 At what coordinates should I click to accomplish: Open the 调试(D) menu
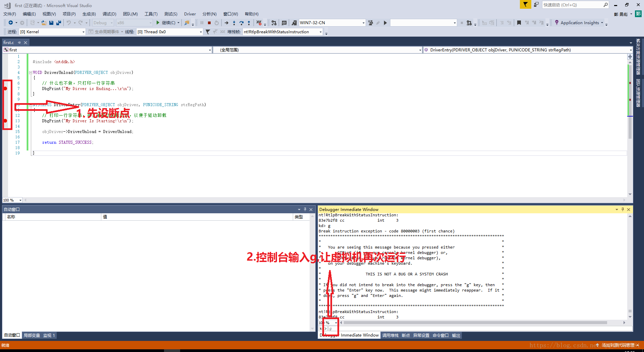click(x=109, y=14)
